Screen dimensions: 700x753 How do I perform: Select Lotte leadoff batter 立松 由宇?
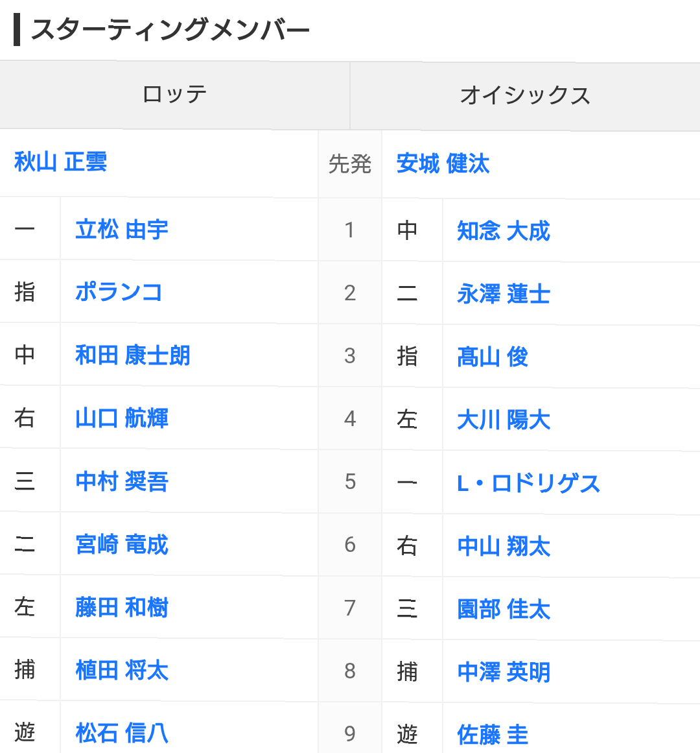click(122, 230)
